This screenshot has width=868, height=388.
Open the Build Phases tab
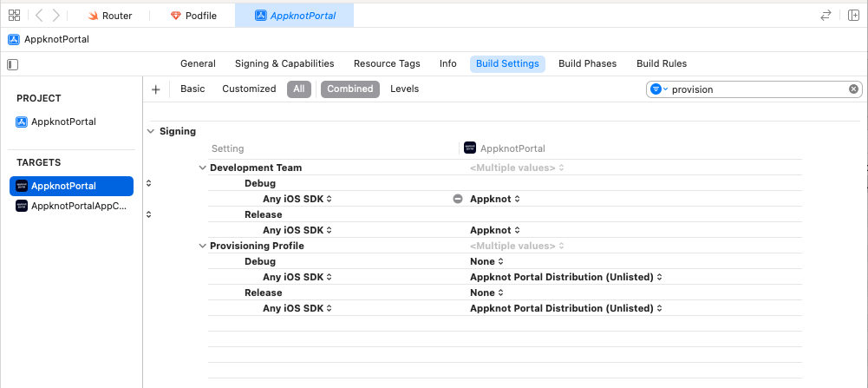click(x=587, y=63)
